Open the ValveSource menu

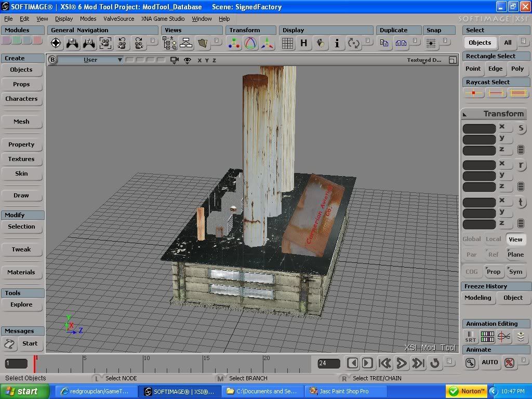pos(119,19)
